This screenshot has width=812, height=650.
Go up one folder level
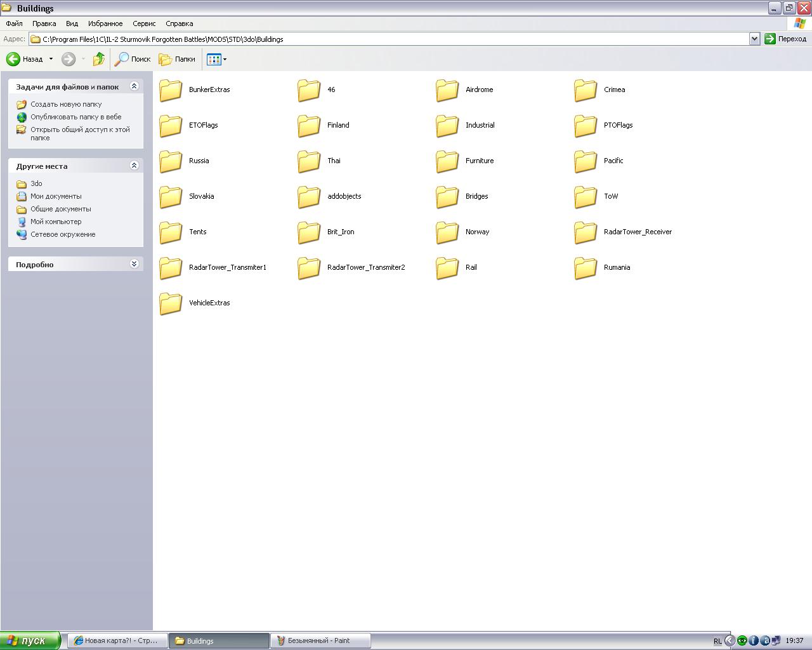click(98, 59)
